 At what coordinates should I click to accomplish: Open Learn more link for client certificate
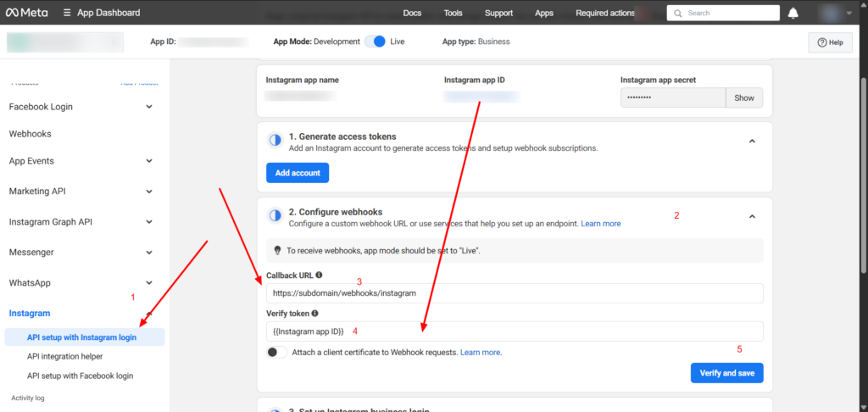(x=481, y=352)
